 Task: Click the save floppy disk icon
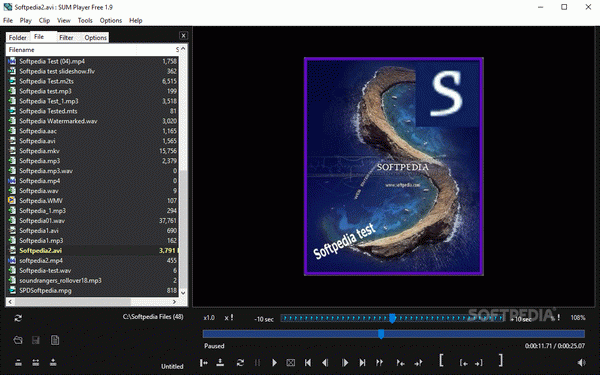(x=36, y=340)
